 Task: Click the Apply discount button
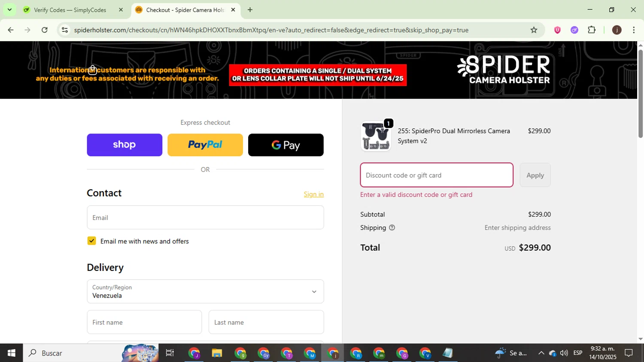point(535,175)
